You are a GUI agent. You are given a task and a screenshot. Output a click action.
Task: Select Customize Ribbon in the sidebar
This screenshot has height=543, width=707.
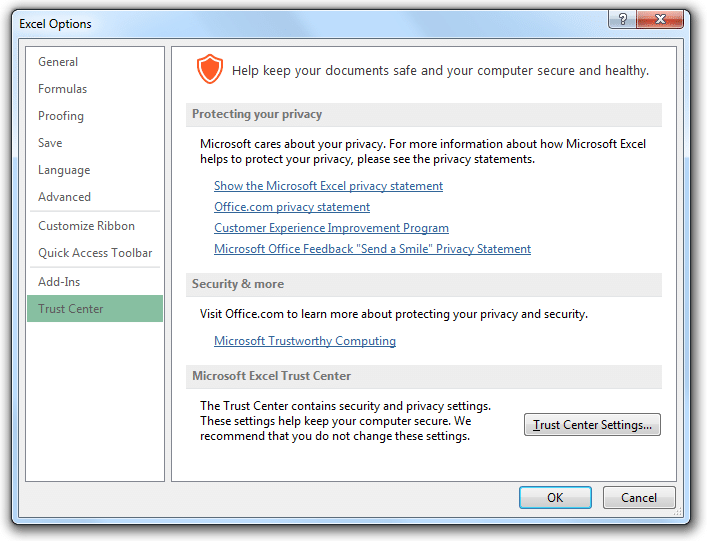[x=86, y=226]
